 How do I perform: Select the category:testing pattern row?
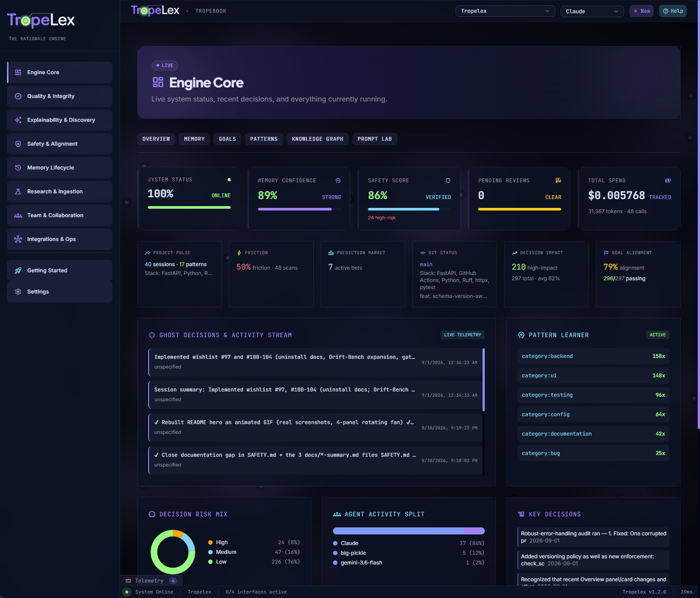[593, 395]
